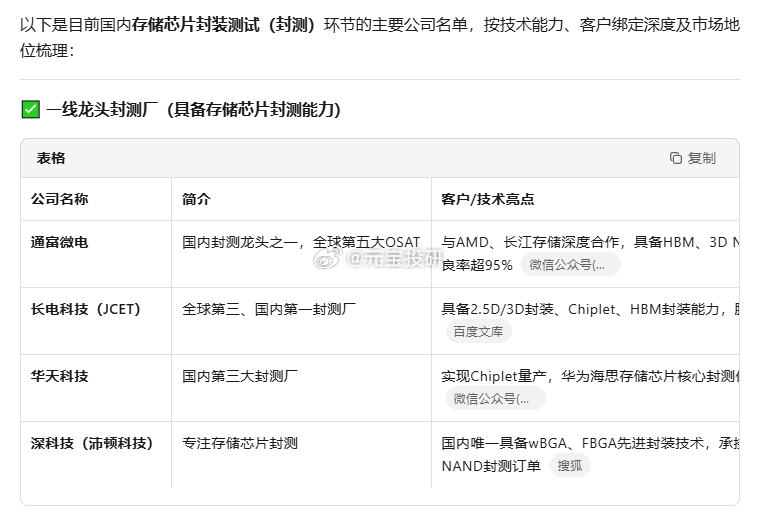Click 全球第三、国内第一封测厂 description
The height and width of the screenshot is (514, 761).
269,309
